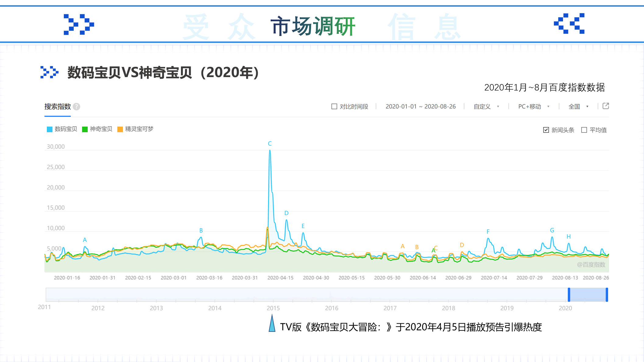Click orange news marker A near 2020-06-14
The height and width of the screenshot is (362, 644).
tap(402, 246)
